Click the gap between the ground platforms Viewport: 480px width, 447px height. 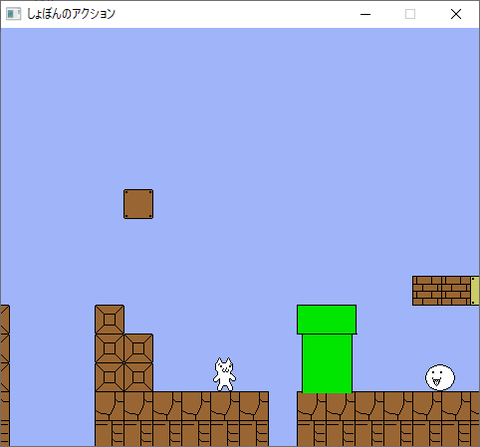[283, 418]
